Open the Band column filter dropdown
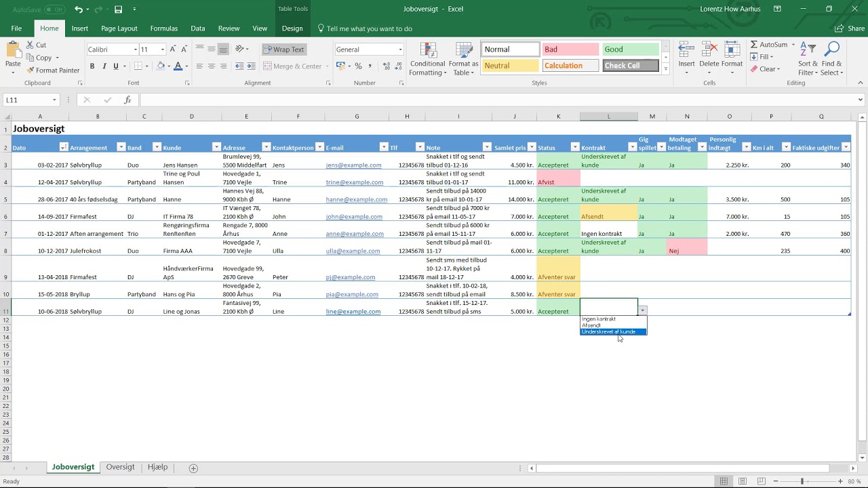This screenshot has width=868, height=488. 157,147
